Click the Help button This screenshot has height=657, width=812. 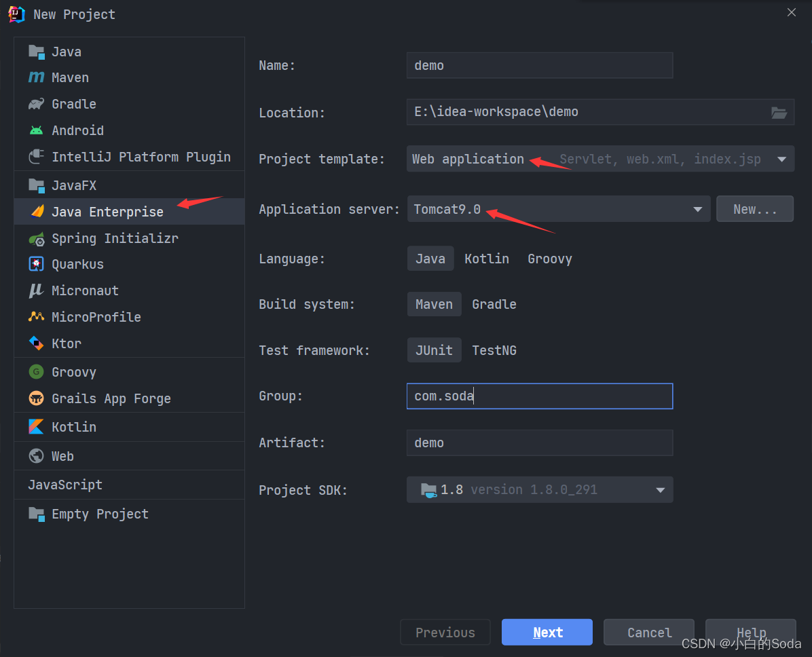pyautogui.click(x=751, y=632)
